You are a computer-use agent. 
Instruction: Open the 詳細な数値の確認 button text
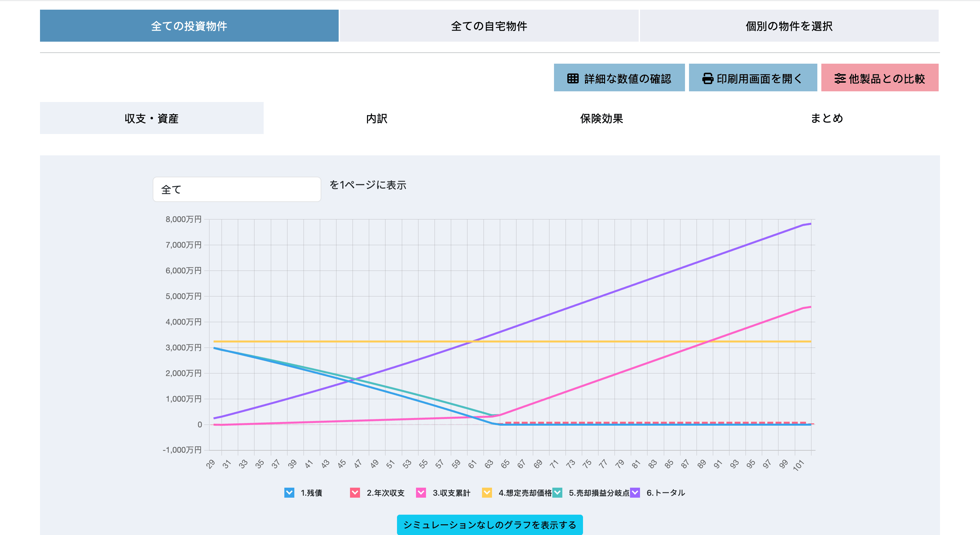pyautogui.click(x=628, y=79)
